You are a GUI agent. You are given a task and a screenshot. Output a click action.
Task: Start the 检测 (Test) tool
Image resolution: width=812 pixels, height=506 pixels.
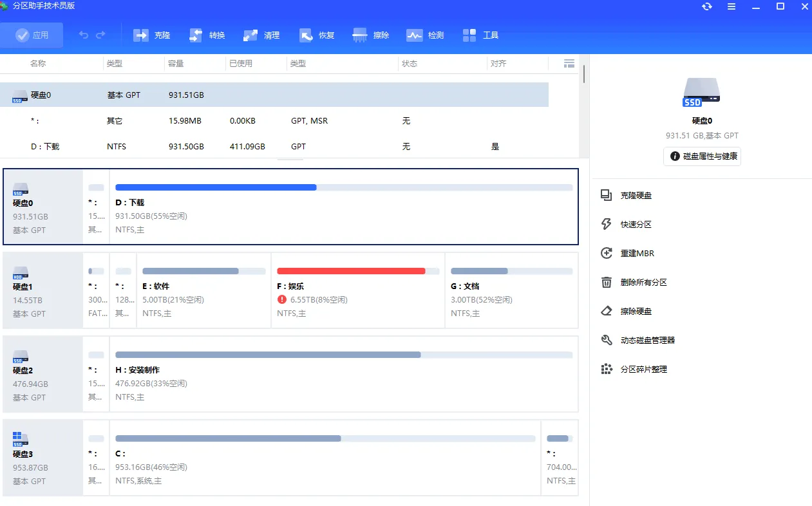[x=425, y=35]
